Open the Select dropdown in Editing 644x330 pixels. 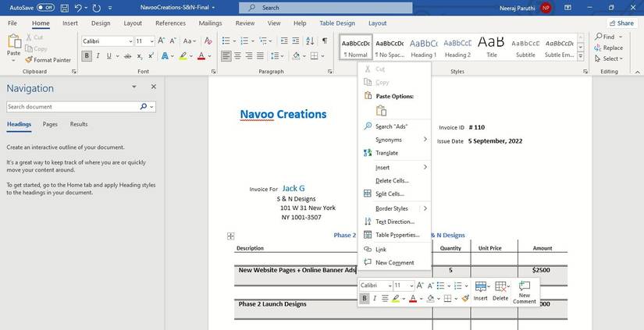tap(609, 59)
